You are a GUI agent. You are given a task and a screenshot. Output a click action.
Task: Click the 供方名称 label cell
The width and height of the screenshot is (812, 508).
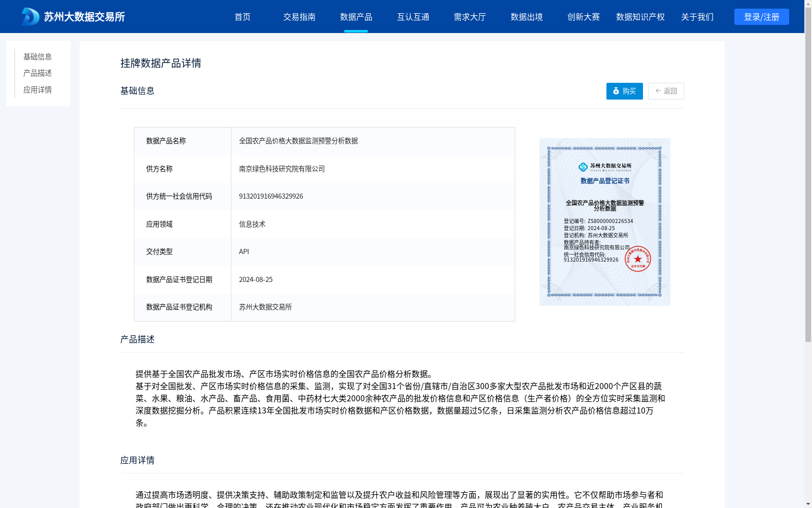click(183, 169)
